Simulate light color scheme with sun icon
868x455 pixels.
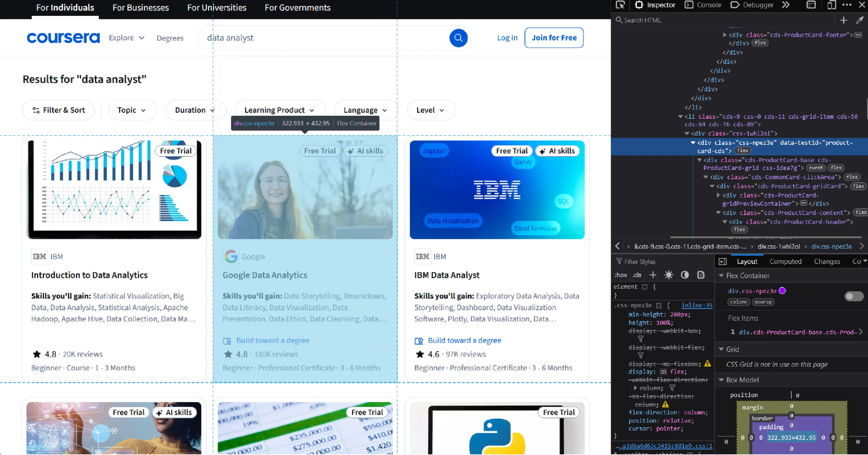669,275
